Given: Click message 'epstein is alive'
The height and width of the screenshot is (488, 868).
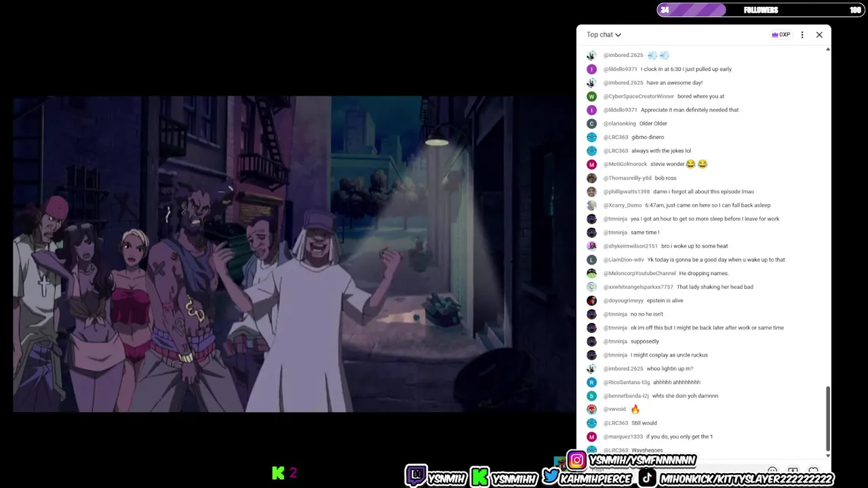Looking at the screenshot, I should point(665,300).
